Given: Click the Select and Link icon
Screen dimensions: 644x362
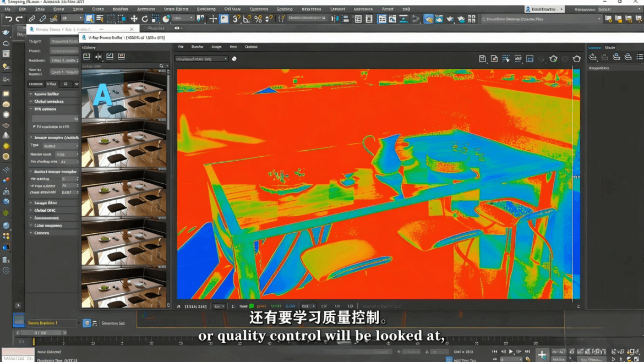Looking at the screenshot, I should pos(32,18).
